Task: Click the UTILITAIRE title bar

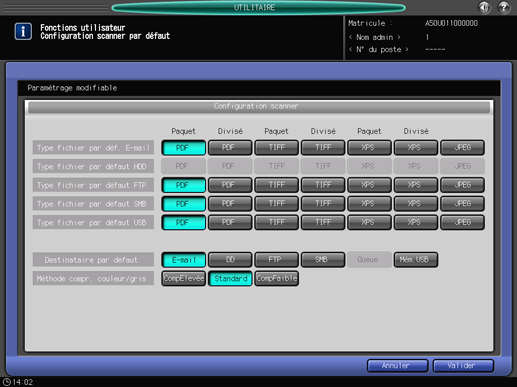Action: coord(258,7)
